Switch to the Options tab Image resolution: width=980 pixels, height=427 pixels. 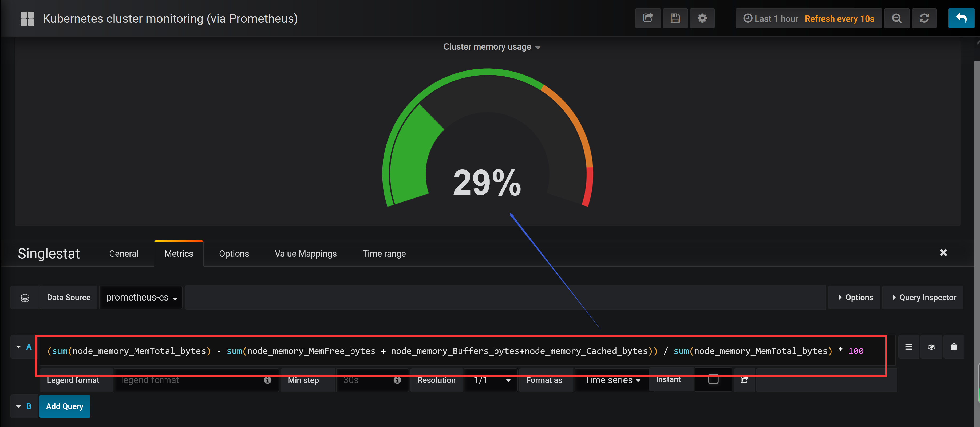[234, 254]
